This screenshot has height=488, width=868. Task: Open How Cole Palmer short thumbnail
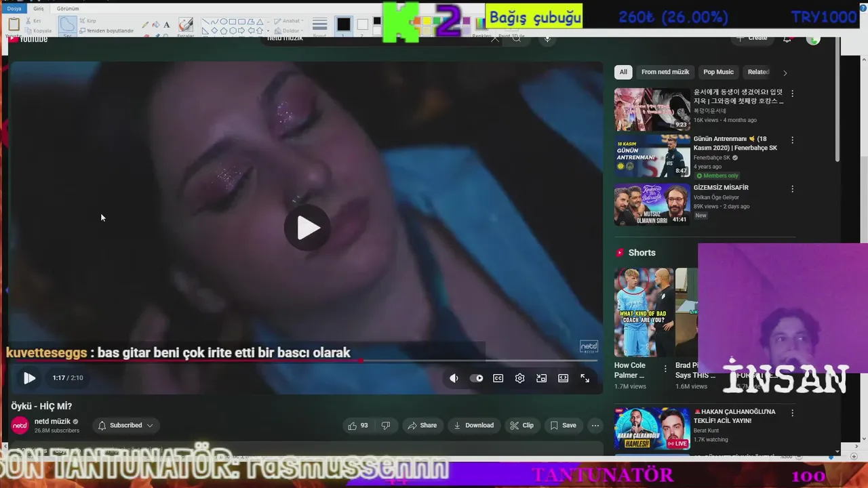coord(644,312)
